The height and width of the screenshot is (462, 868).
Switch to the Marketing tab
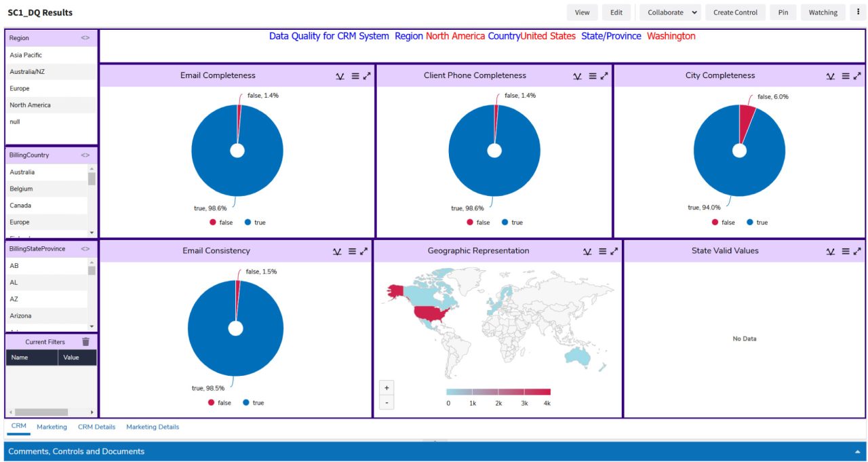coord(52,427)
